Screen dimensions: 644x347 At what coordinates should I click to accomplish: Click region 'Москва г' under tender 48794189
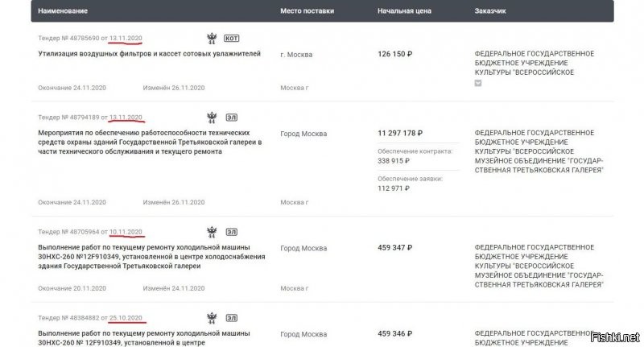(x=294, y=202)
